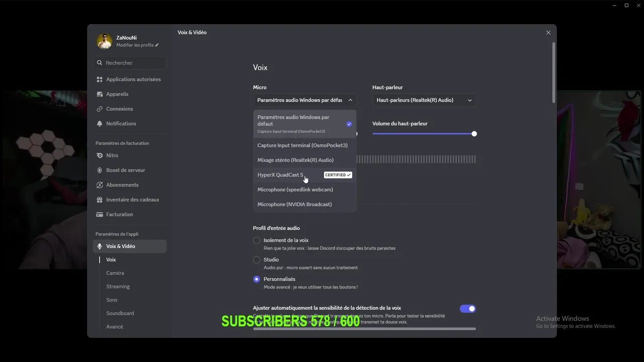Go to the Avancé sub-section
Viewport: 644px width, 362px height.
pyautogui.click(x=115, y=327)
